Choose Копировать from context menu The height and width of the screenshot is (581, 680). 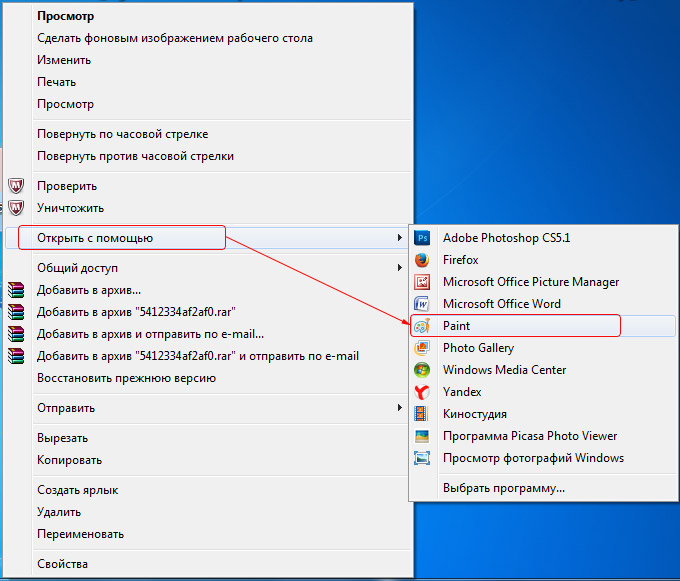pos(69,460)
